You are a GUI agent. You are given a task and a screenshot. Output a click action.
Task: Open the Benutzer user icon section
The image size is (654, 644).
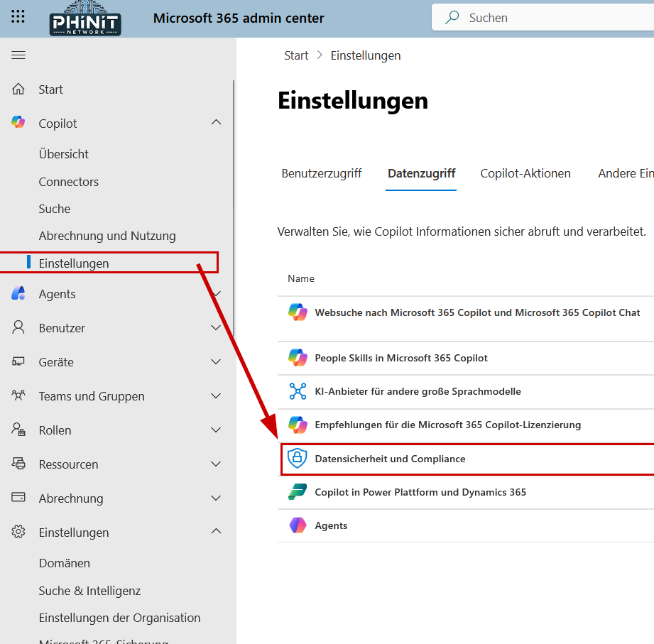pos(18,327)
